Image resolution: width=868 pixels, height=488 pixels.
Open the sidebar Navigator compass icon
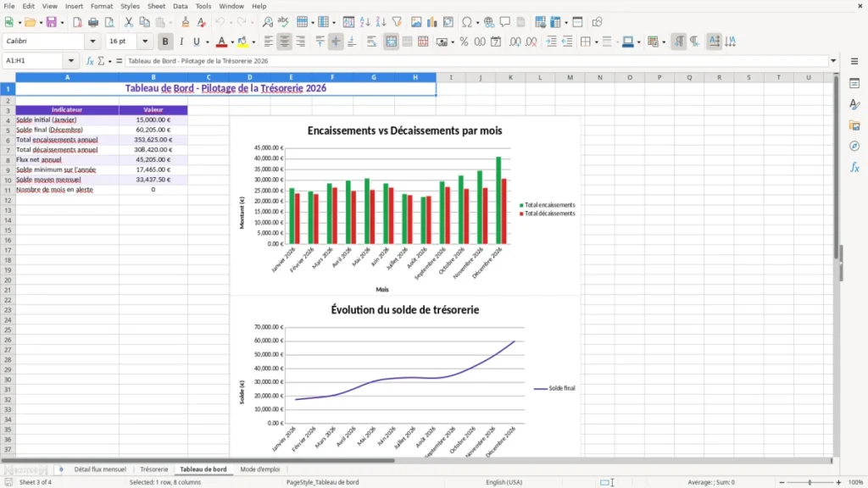tap(854, 146)
